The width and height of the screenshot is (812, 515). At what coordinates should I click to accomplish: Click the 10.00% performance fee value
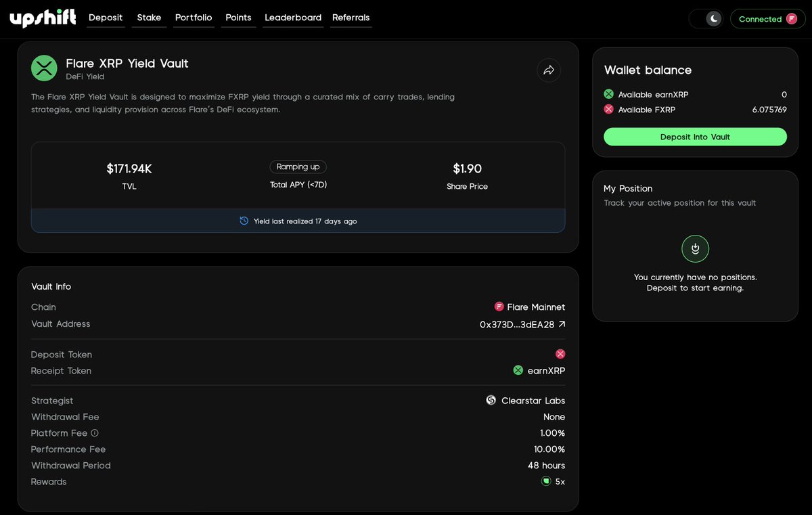549,449
